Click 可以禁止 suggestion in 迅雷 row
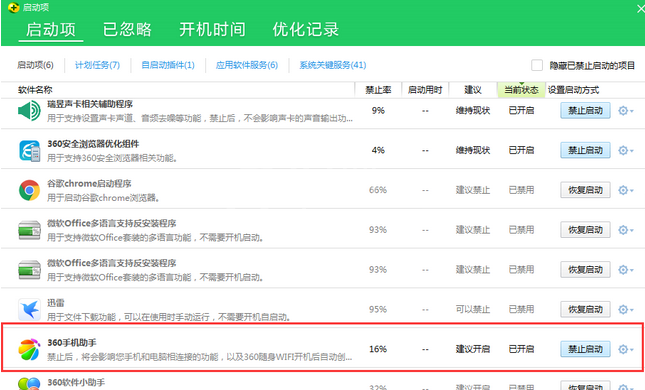The width and height of the screenshot is (645, 390). tap(473, 309)
